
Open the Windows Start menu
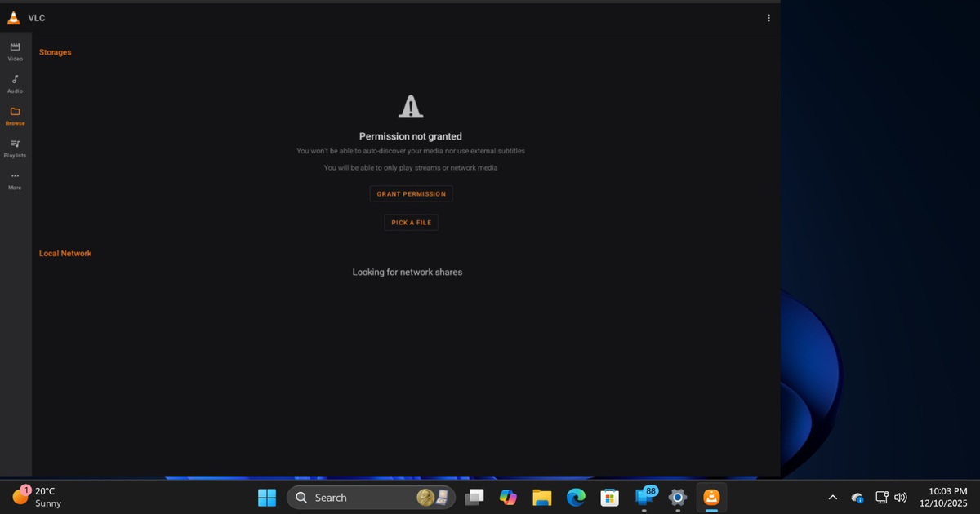coord(267,497)
